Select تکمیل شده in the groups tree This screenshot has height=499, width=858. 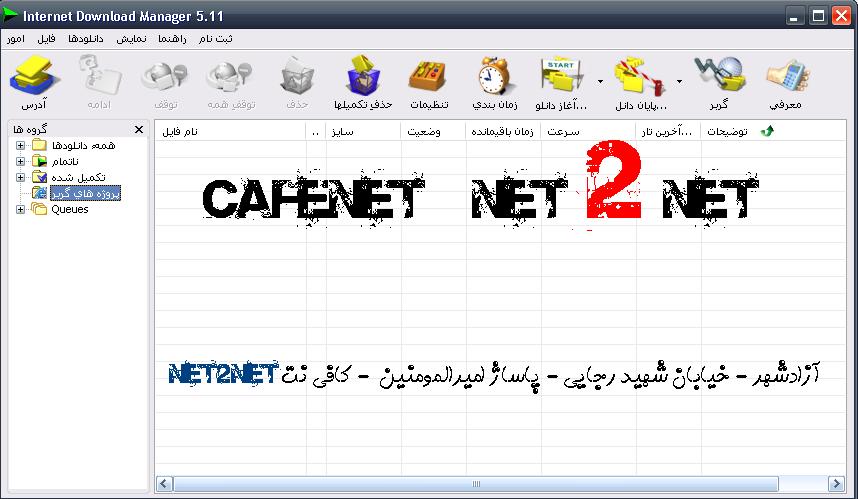(x=78, y=177)
